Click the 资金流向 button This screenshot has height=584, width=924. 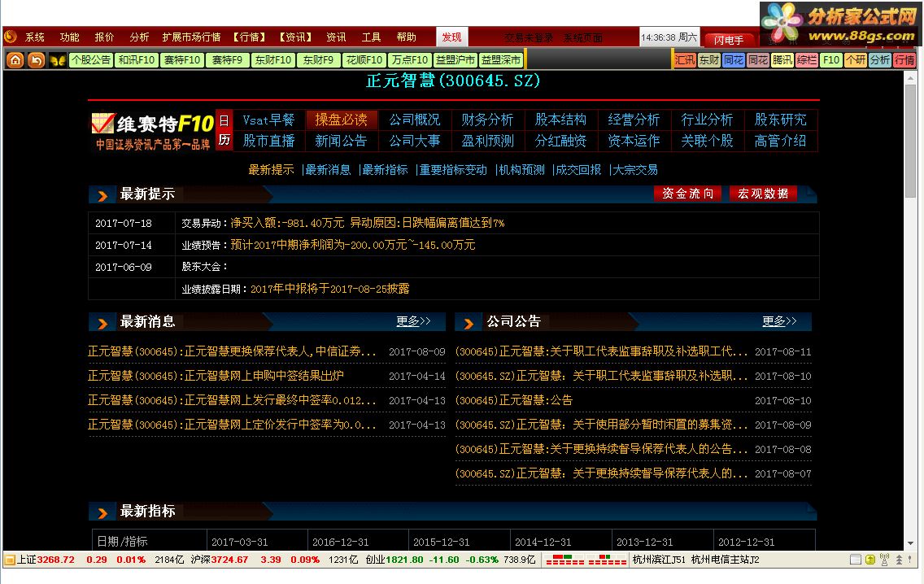pyautogui.click(x=687, y=194)
